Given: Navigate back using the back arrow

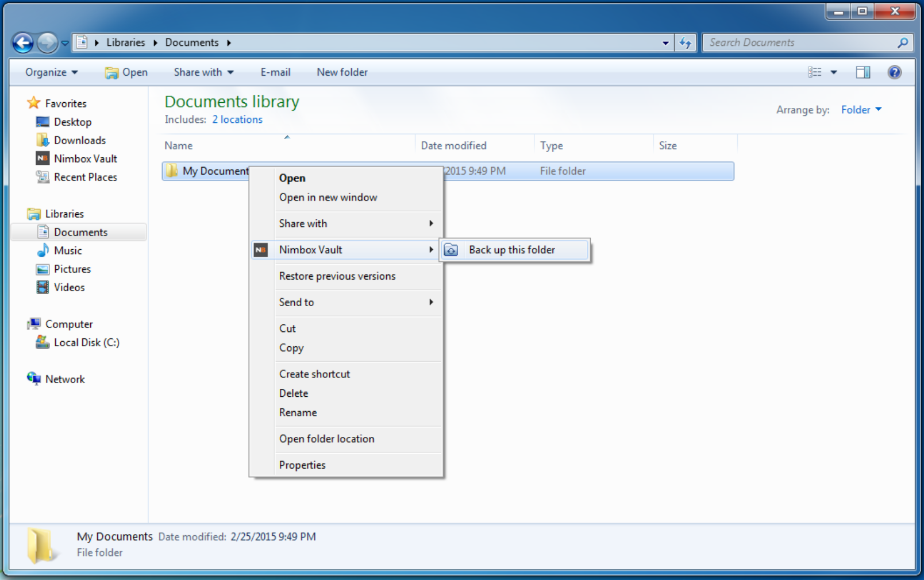Looking at the screenshot, I should coord(22,42).
